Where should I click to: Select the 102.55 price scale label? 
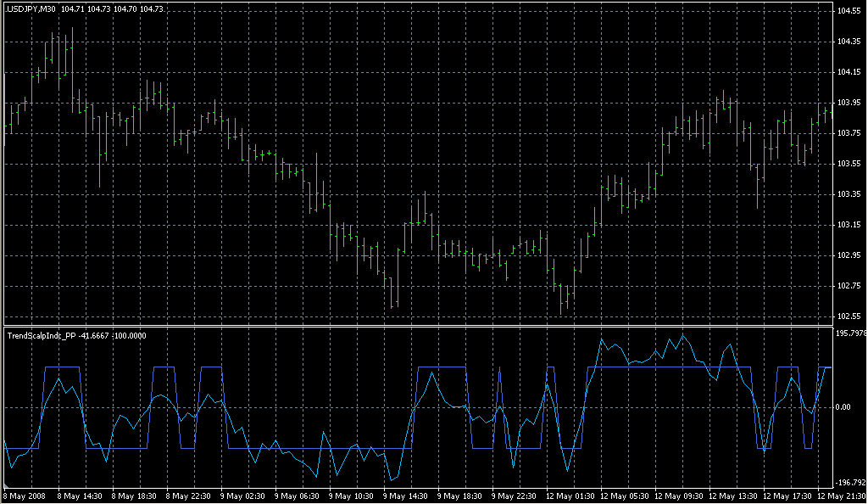849,316
